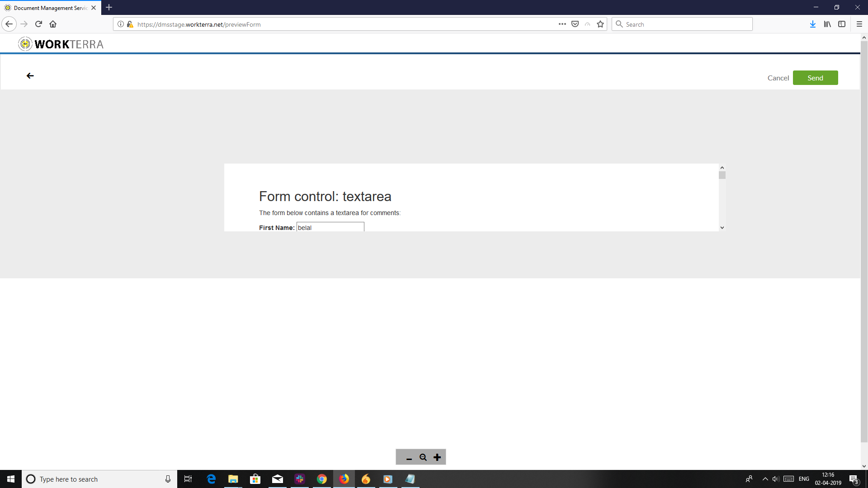Open the Downloads arrow icon
Image resolution: width=868 pixels, height=488 pixels.
(x=813, y=24)
